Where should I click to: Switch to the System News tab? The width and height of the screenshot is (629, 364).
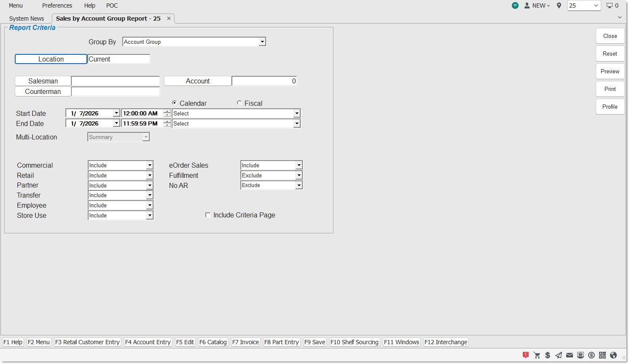(x=27, y=19)
